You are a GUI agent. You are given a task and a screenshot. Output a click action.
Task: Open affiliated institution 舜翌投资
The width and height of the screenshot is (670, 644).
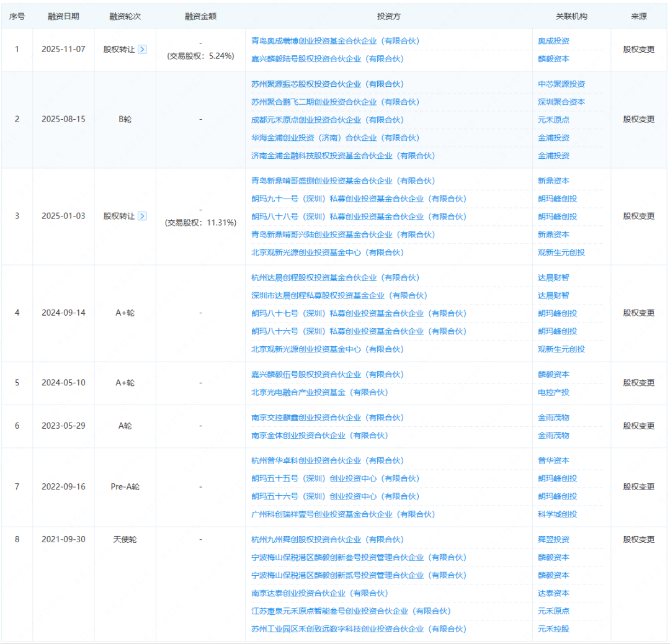point(553,540)
